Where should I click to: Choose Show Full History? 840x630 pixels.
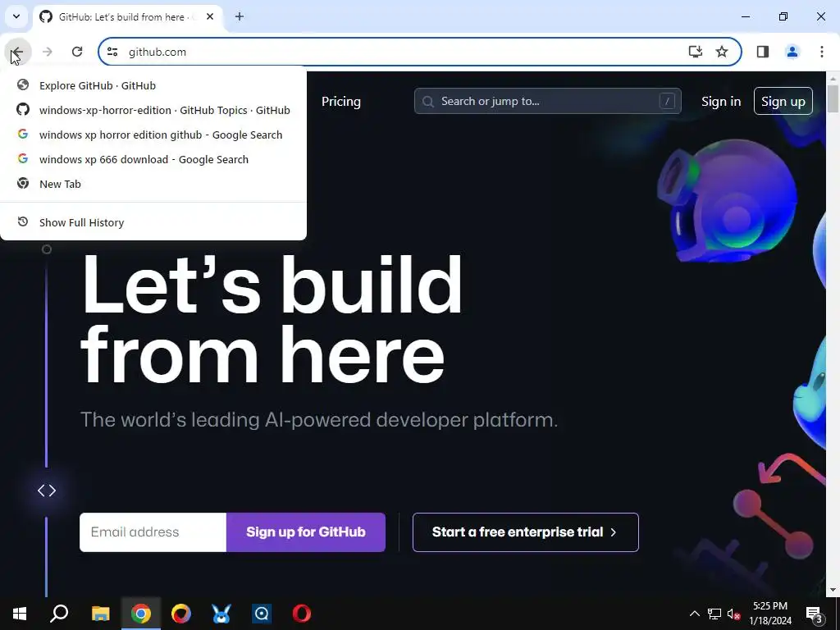[153, 222]
